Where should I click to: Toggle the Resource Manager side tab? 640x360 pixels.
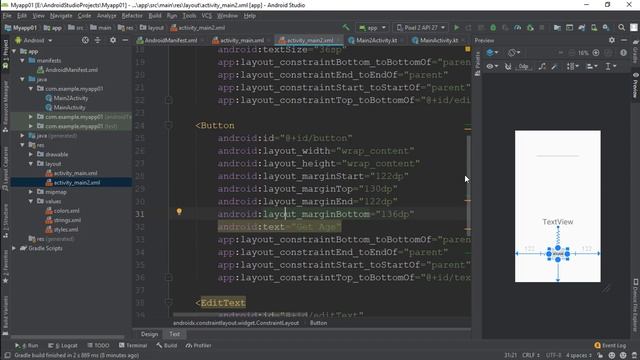[5, 106]
